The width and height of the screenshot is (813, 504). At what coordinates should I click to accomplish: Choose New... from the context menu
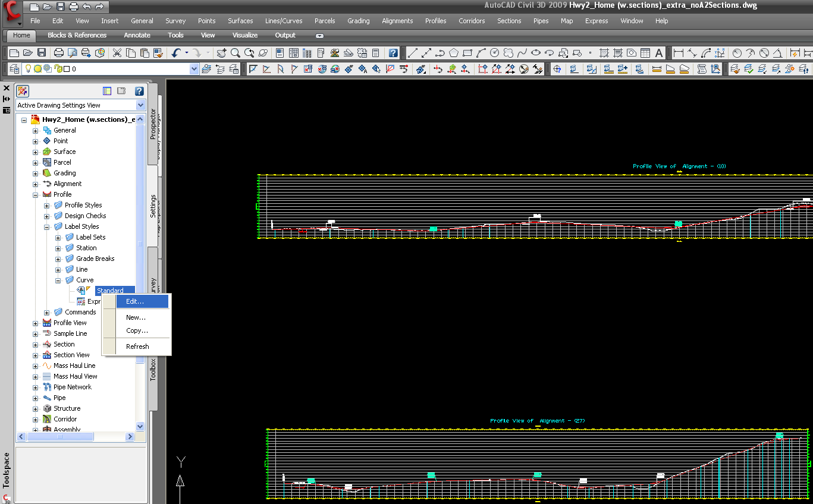(x=136, y=317)
